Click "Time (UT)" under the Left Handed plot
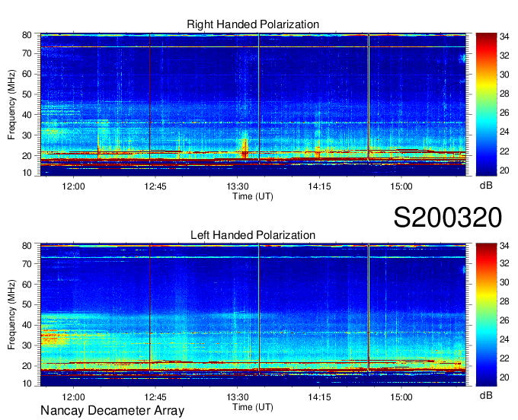 [253, 407]
